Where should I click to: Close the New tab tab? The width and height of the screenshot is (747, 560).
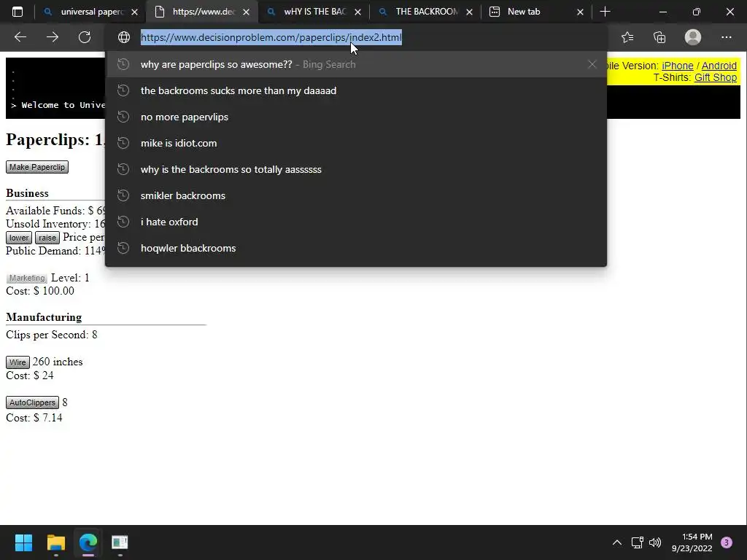580,12
